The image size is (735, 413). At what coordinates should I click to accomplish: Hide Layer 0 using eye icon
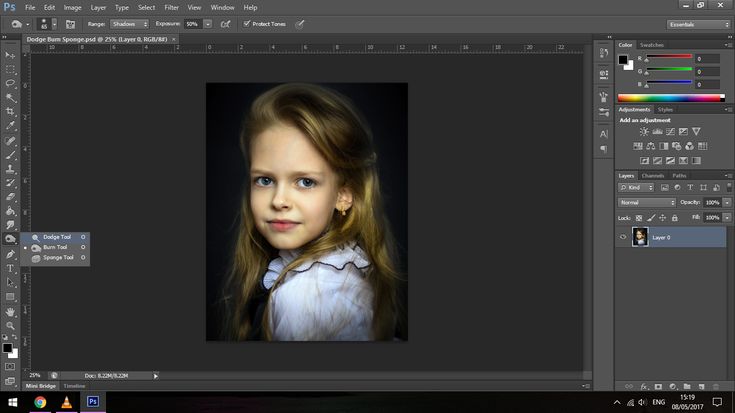(623, 237)
